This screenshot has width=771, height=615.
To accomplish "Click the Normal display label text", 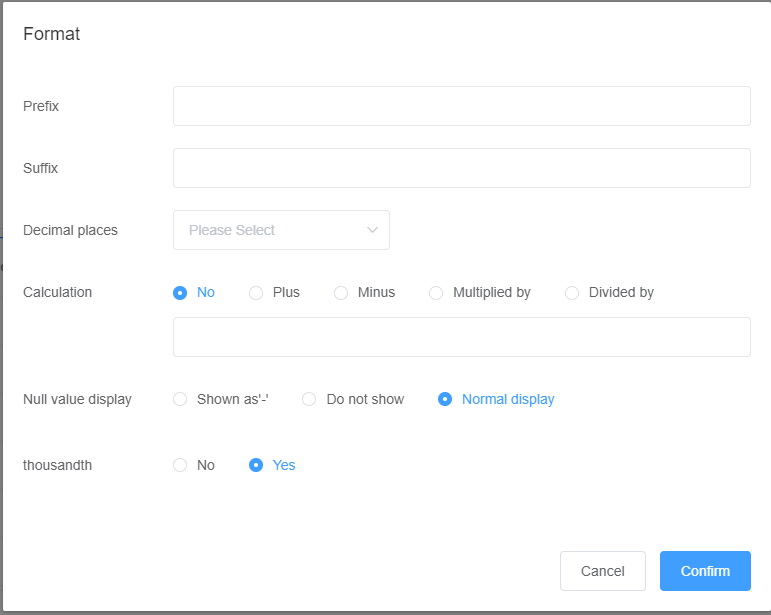I will [x=508, y=399].
